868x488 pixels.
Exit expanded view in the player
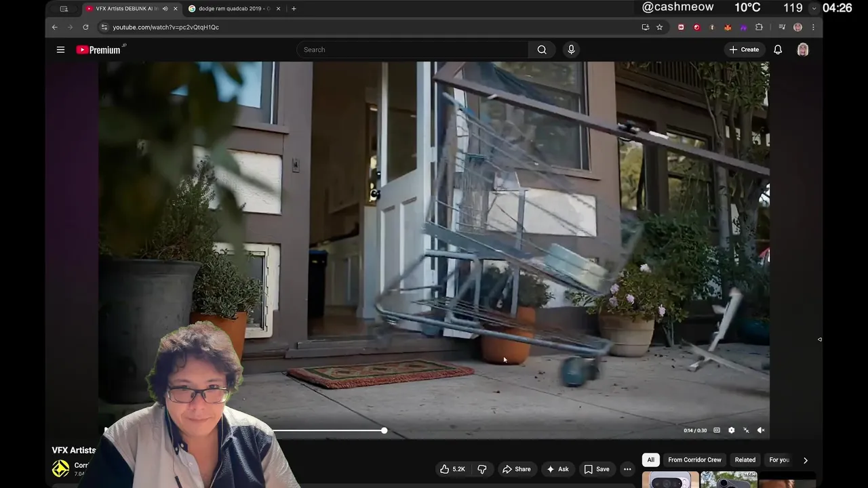pyautogui.click(x=746, y=430)
